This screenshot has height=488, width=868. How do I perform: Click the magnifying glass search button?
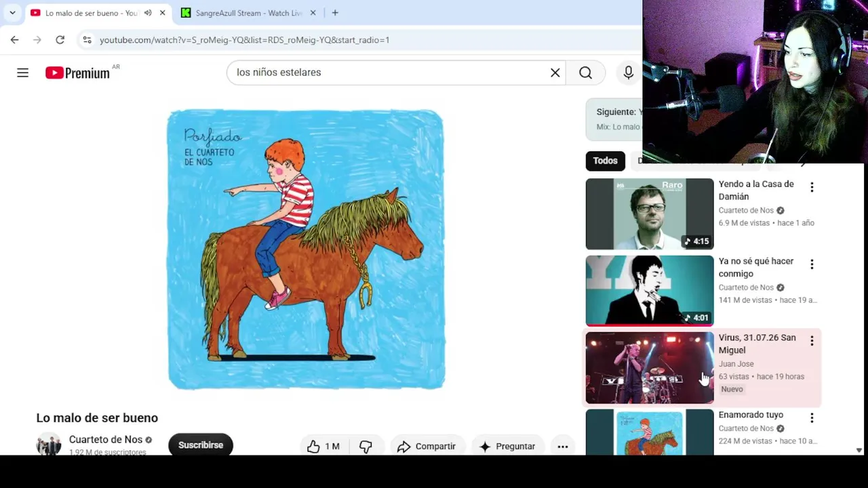[585, 73]
